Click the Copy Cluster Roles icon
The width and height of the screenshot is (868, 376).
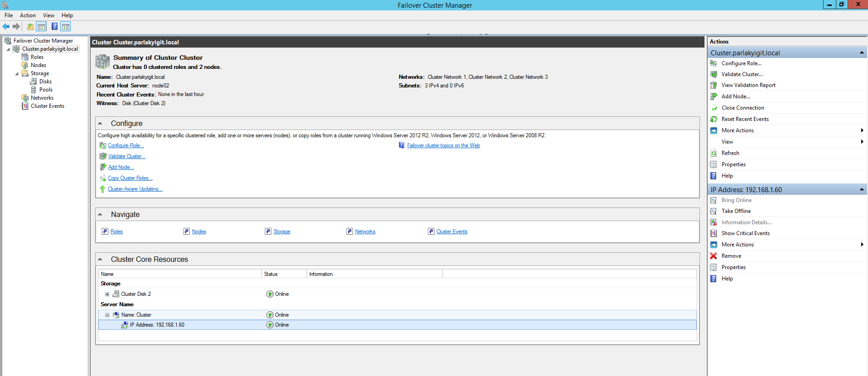103,178
